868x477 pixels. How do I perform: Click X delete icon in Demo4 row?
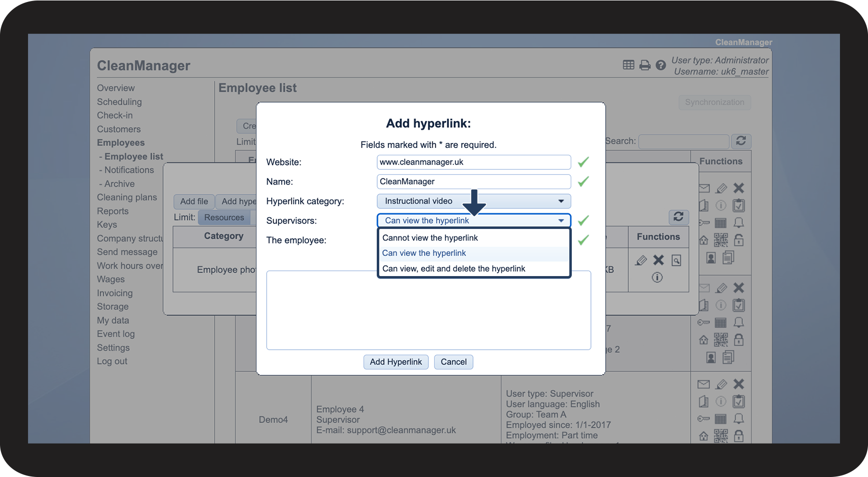(738, 384)
